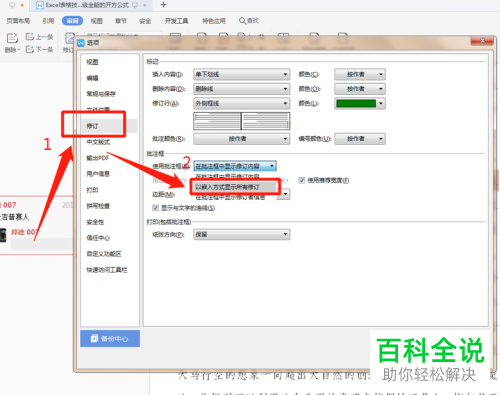Click the comment bubble icon on document tab
Screen dimensions: 500x395
tap(135, 5)
